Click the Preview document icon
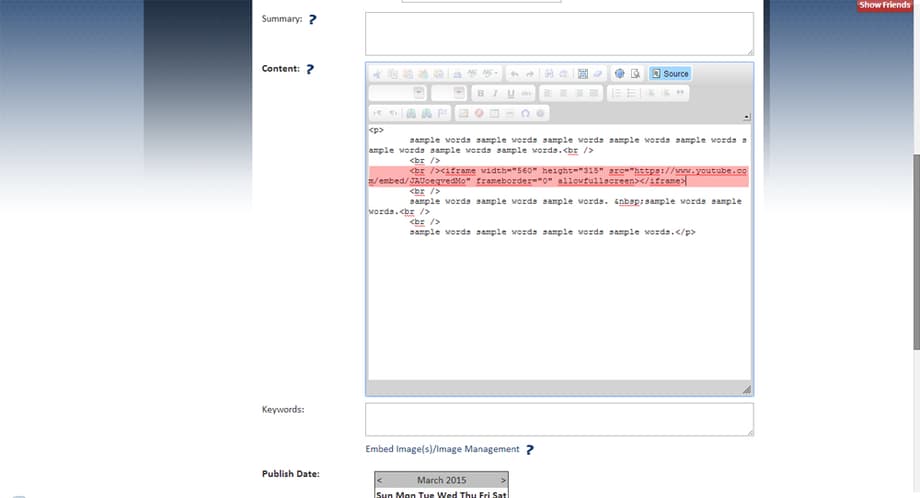The width and height of the screenshot is (920, 498). click(x=634, y=73)
